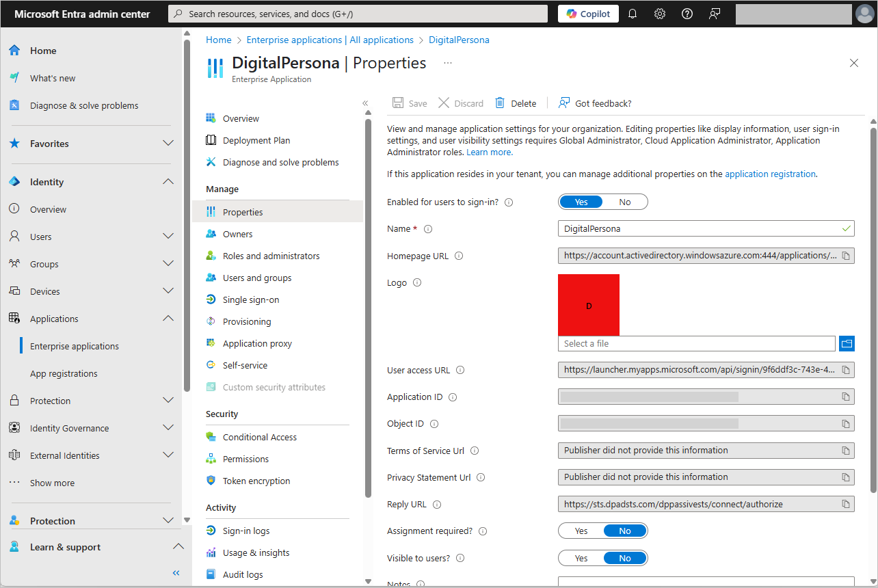Viewport: 878px width, 588px height.
Task: Set Assignment required to Yes
Action: tap(581, 531)
